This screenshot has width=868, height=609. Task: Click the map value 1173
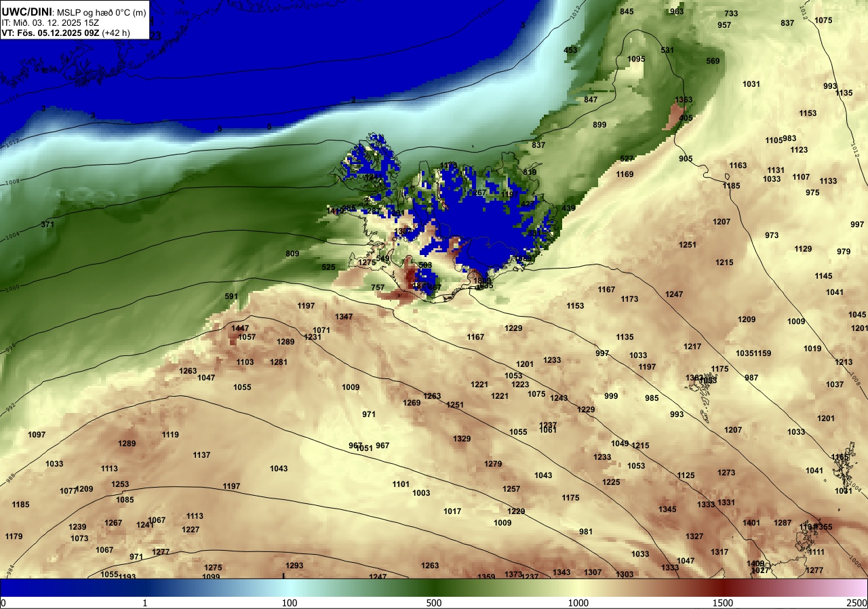pyautogui.click(x=629, y=299)
